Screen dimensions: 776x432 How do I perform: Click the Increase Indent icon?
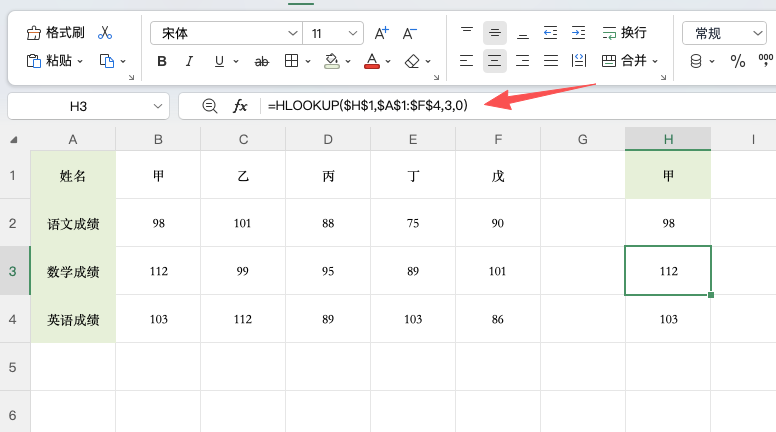pyautogui.click(x=579, y=33)
